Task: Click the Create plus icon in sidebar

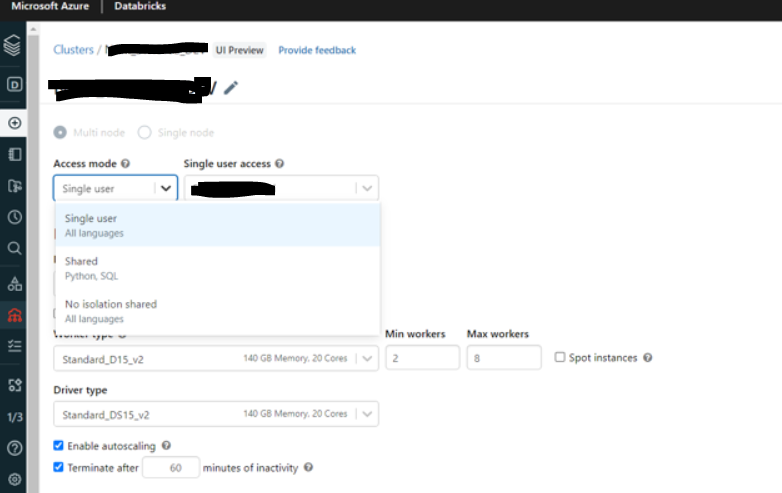Action: click(x=14, y=123)
